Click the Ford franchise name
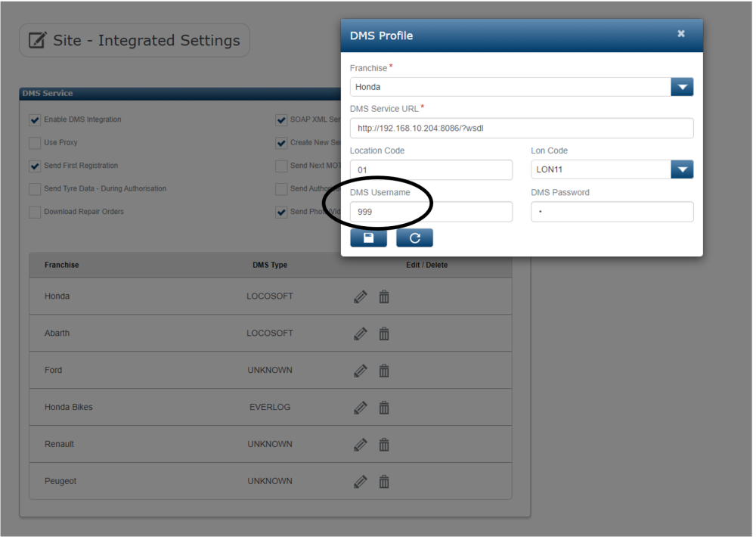Screen dimensions: 756x537 [x=53, y=370]
